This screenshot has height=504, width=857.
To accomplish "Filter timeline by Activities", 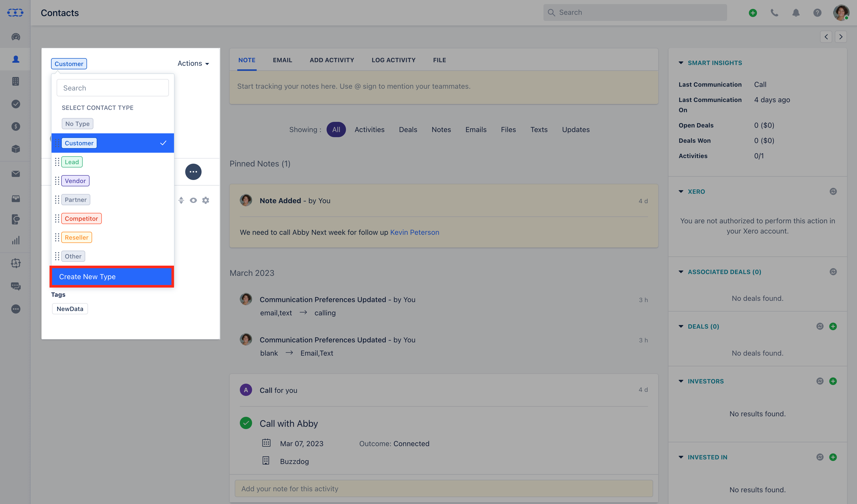I will click(x=369, y=130).
